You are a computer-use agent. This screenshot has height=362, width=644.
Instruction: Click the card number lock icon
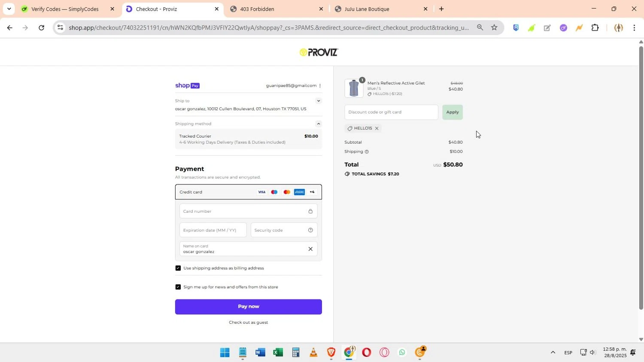[310, 211]
